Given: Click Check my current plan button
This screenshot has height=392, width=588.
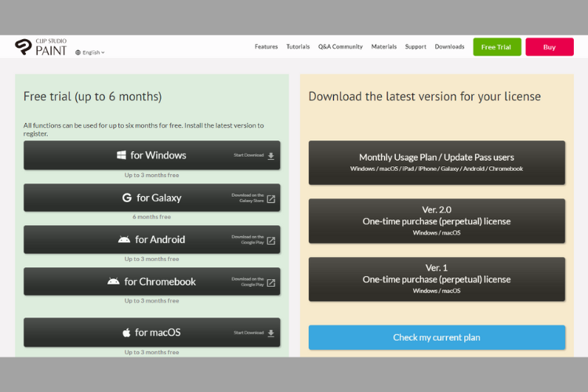Looking at the screenshot, I should pos(437,337).
